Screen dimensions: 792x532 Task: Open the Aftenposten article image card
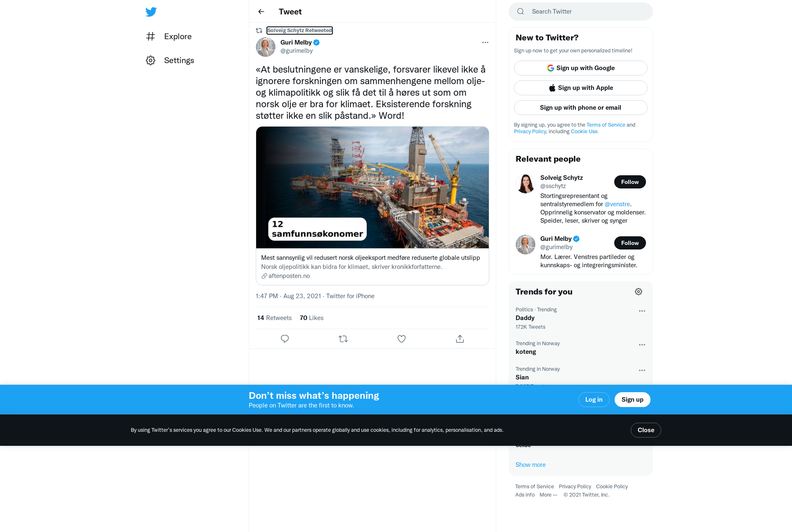pyautogui.click(x=372, y=187)
